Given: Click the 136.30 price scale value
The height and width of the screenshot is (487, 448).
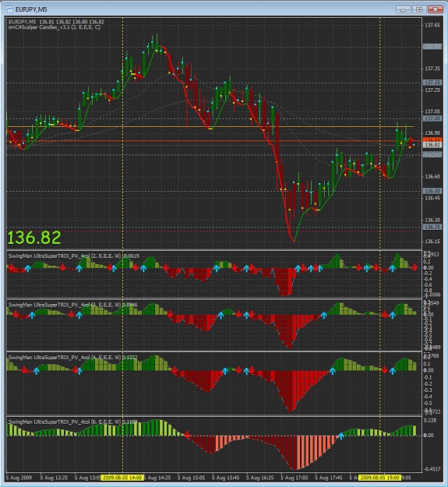Looking at the screenshot, I should pos(432,220).
